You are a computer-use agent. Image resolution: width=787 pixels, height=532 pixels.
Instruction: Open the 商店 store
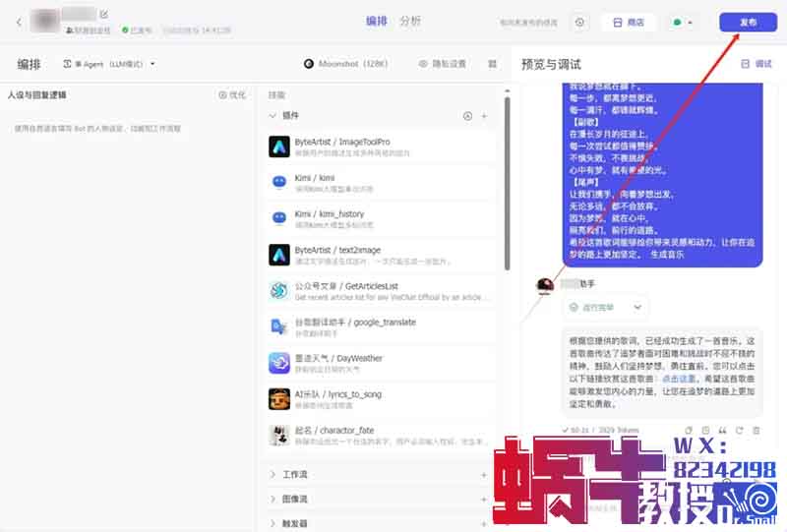pyautogui.click(x=629, y=22)
